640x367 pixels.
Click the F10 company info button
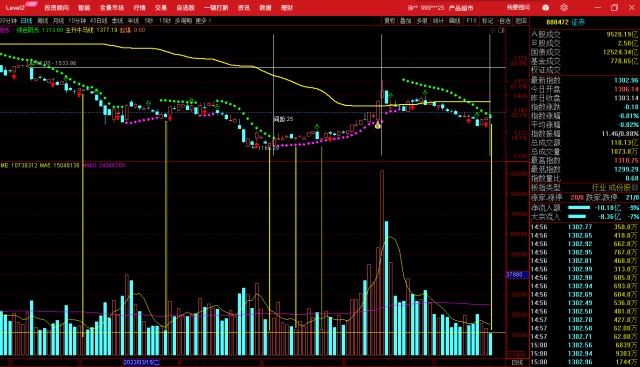click(471, 20)
